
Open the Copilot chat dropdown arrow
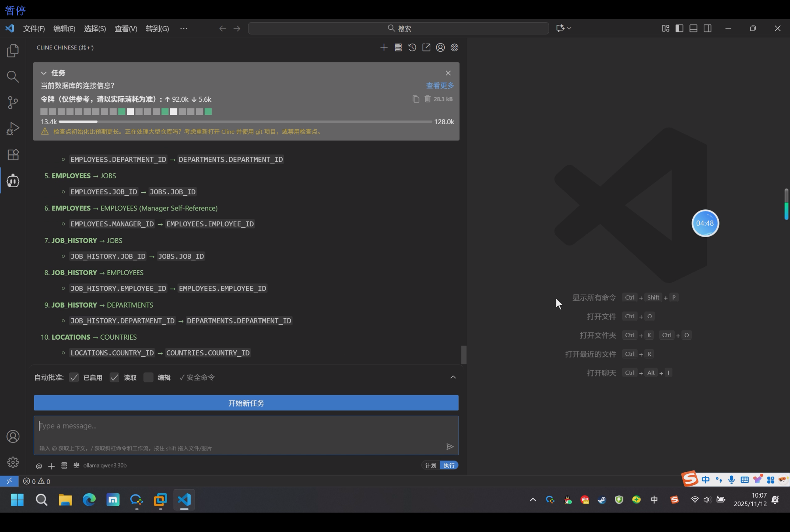tap(569, 28)
